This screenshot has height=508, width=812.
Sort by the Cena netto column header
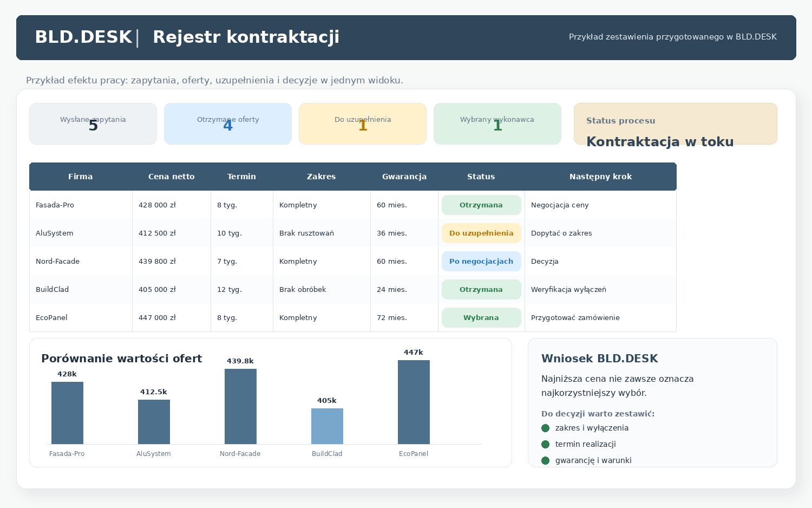(x=172, y=177)
